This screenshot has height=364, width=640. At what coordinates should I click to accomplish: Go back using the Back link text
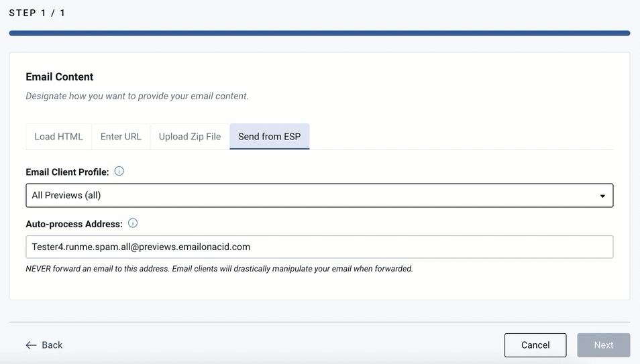click(x=52, y=345)
